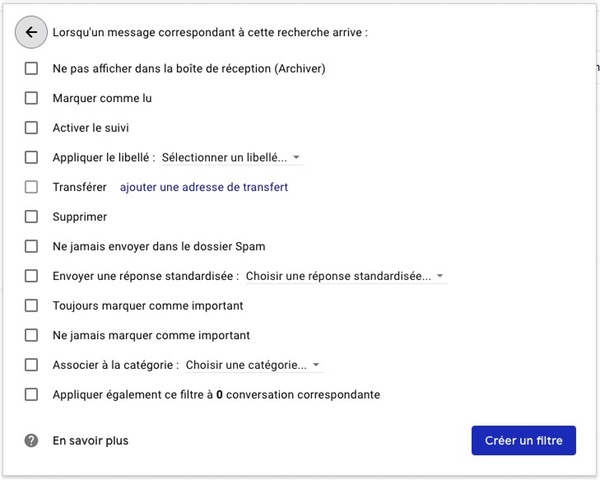Check 'Ne pas afficher dans la boîte de réception'
The image size is (600, 480).
tap(32, 69)
